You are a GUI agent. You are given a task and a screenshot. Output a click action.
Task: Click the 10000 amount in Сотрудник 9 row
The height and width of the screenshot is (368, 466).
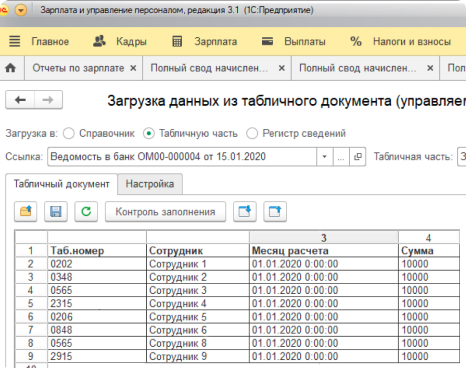pyautogui.click(x=429, y=356)
